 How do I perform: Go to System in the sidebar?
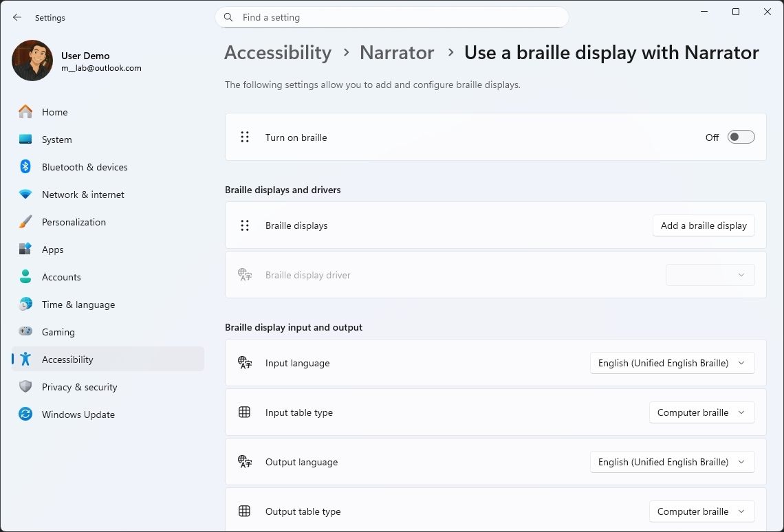click(56, 140)
